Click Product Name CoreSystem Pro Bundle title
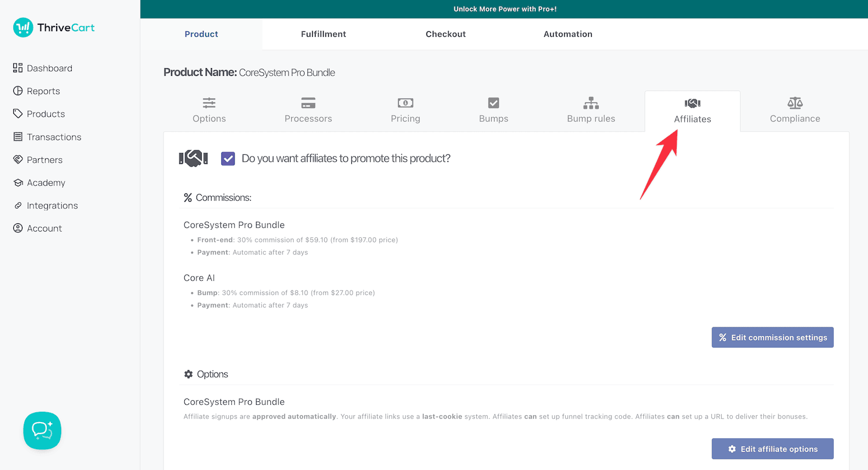Screen dimensions: 868x470 click(x=249, y=72)
